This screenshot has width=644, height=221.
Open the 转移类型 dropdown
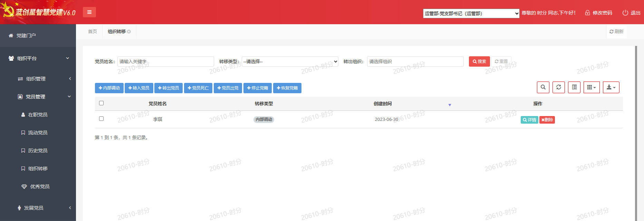[x=290, y=61]
